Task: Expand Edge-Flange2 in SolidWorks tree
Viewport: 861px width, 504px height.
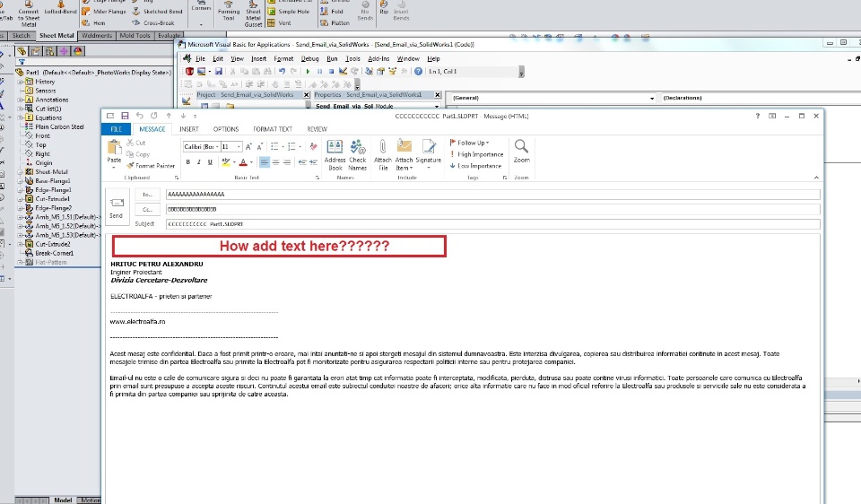Action: pyautogui.click(x=21, y=208)
